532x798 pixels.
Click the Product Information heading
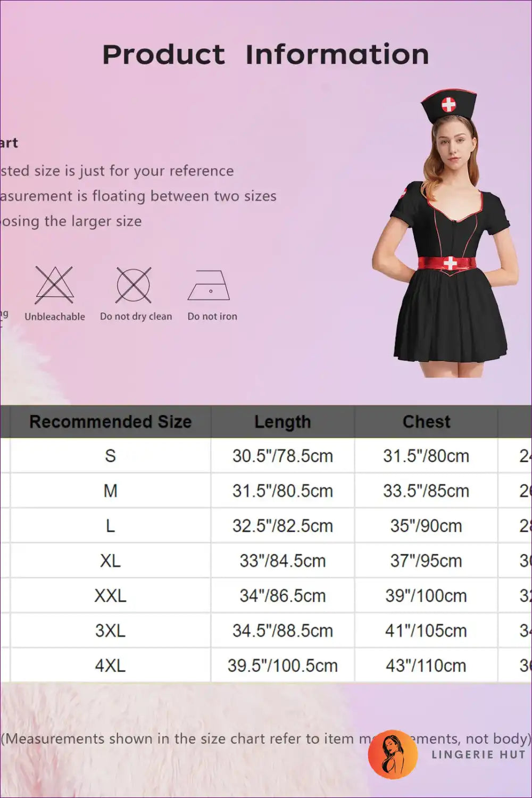point(265,55)
